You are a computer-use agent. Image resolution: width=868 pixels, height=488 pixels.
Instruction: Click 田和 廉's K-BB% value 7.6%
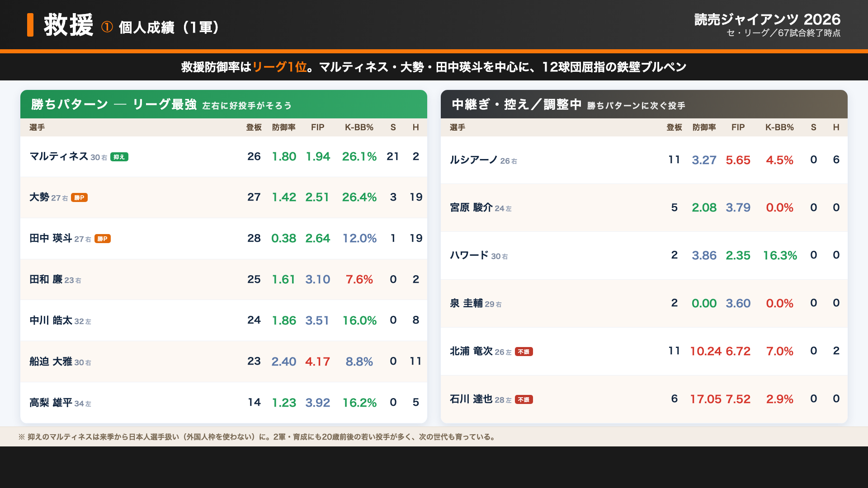pos(359,279)
